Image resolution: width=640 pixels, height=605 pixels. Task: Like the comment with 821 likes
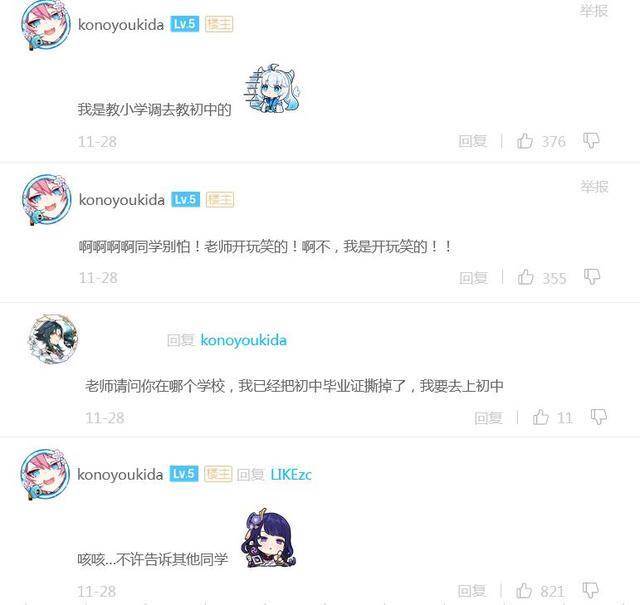click(524, 590)
